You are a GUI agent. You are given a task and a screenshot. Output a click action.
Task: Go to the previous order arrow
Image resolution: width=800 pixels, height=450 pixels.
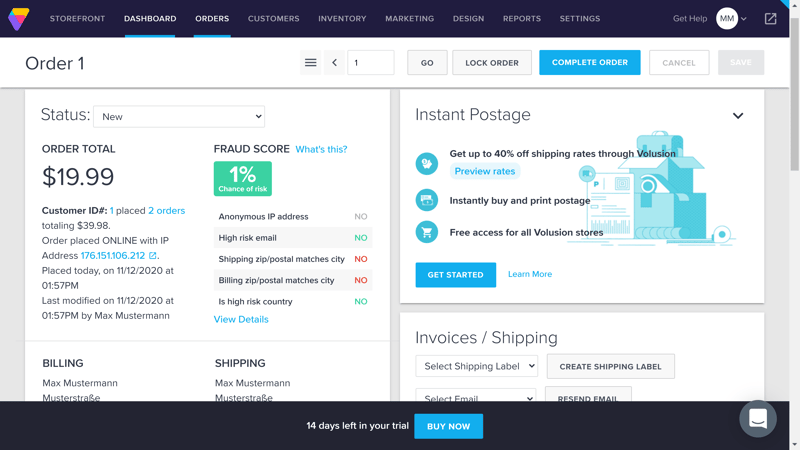coord(334,63)
